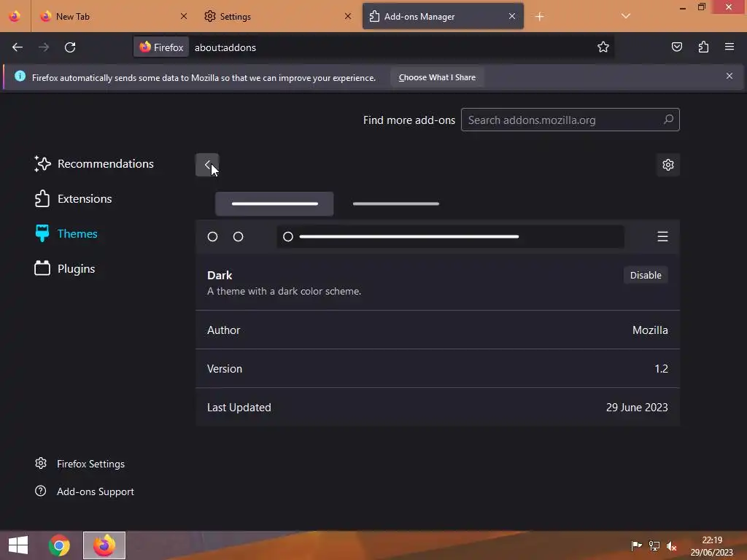
Task: Open the list all tabs dropdown arrow
Action: pos(626,16)
